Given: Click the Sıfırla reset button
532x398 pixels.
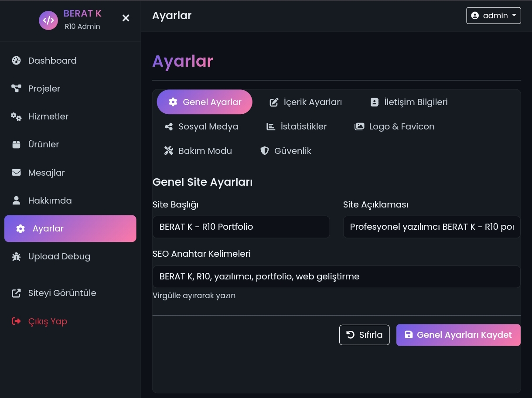Looking at the screenshot, I should (365, 335).
